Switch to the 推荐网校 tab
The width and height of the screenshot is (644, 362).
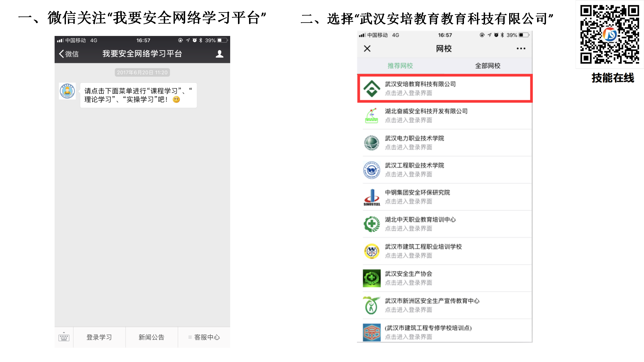(x=400, y=66)
